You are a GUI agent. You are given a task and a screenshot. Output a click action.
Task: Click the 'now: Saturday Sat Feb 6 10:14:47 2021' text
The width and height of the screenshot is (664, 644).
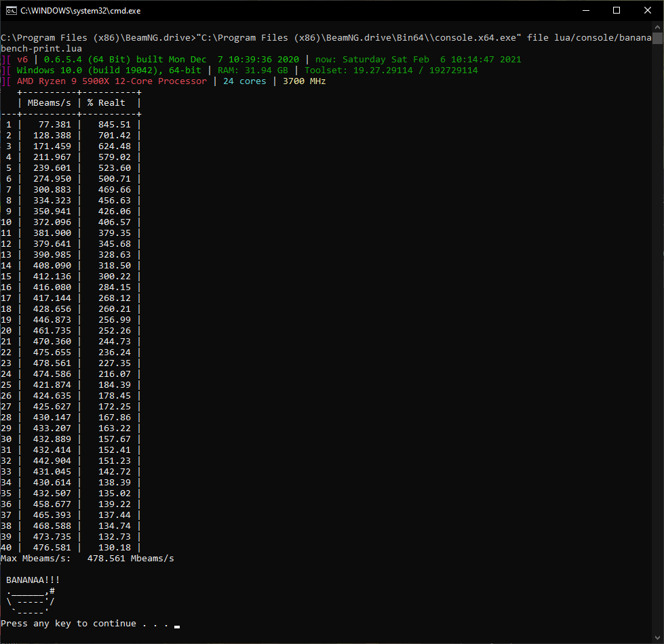coord(418,59)
